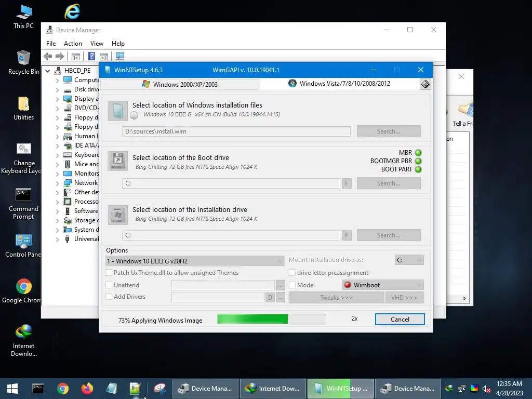Screen dimensions: 532x399
Task: Switch to Internet Download Manager taskbar button
Action: (x=273, y=389)
